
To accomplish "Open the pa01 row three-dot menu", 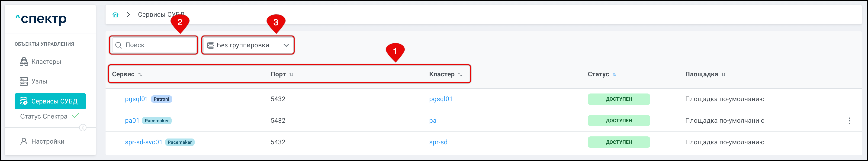I will point(849,121).
